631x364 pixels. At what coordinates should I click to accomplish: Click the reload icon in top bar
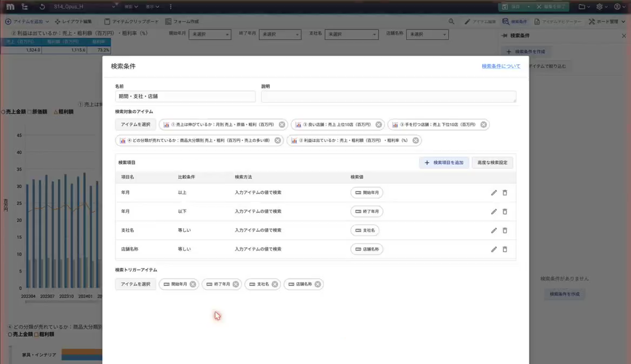pyautogui.click(x=42, y=7)
